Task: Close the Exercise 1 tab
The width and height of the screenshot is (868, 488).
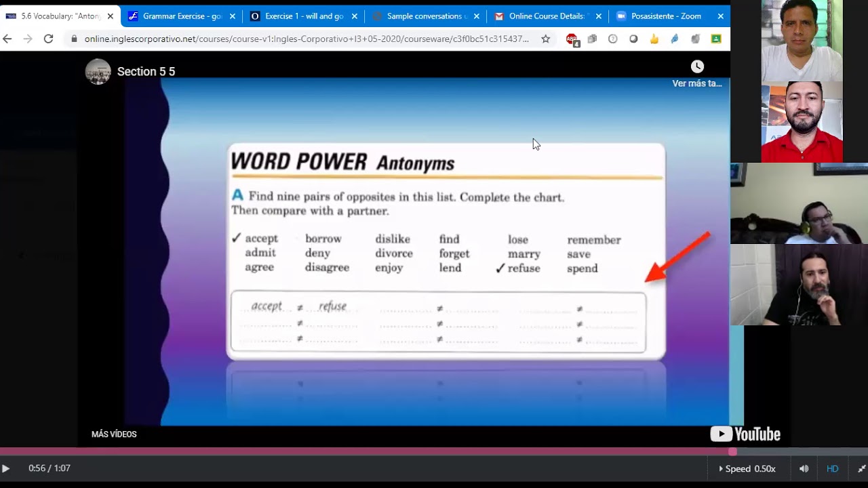Action: point(354,16)
